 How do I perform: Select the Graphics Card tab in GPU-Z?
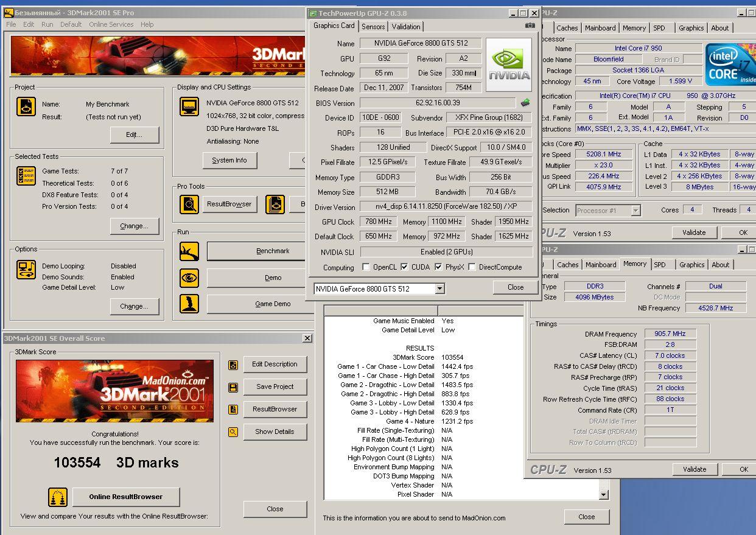[x=334, y=26]
